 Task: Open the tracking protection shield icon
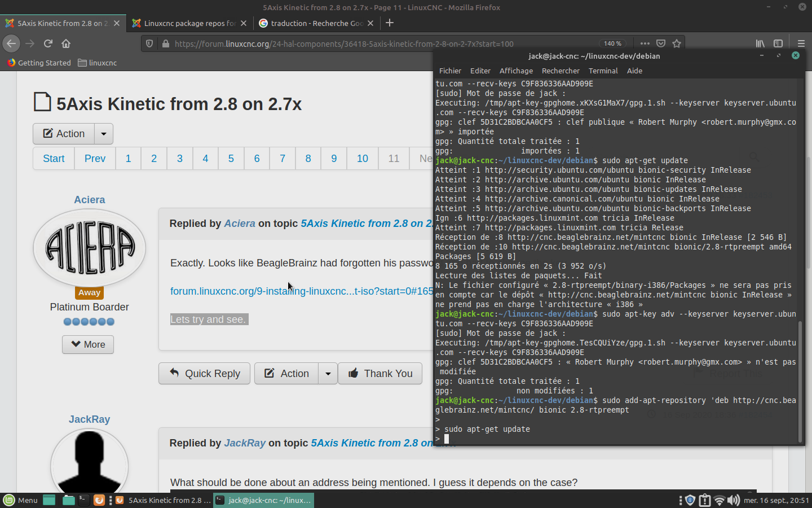click(149, 43)
